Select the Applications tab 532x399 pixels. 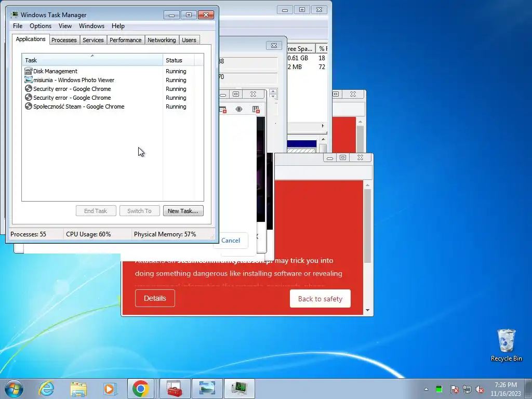coord(31,39)
